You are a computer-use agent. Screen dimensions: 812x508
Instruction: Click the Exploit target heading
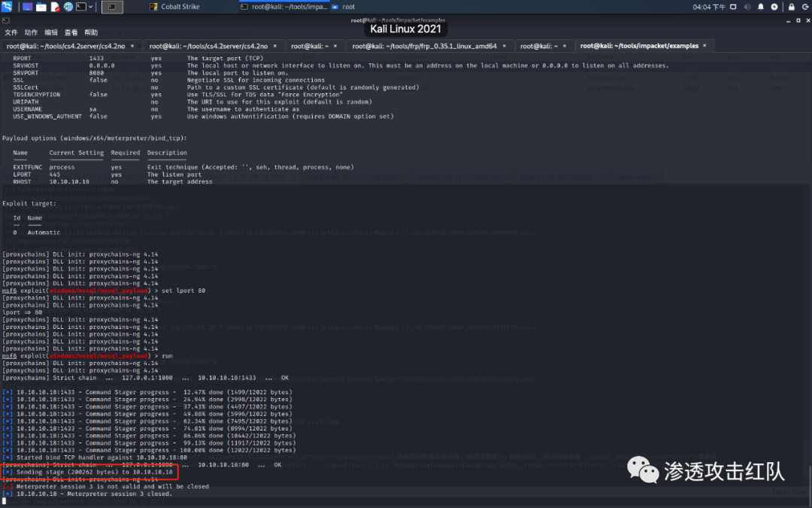[29, 203]
